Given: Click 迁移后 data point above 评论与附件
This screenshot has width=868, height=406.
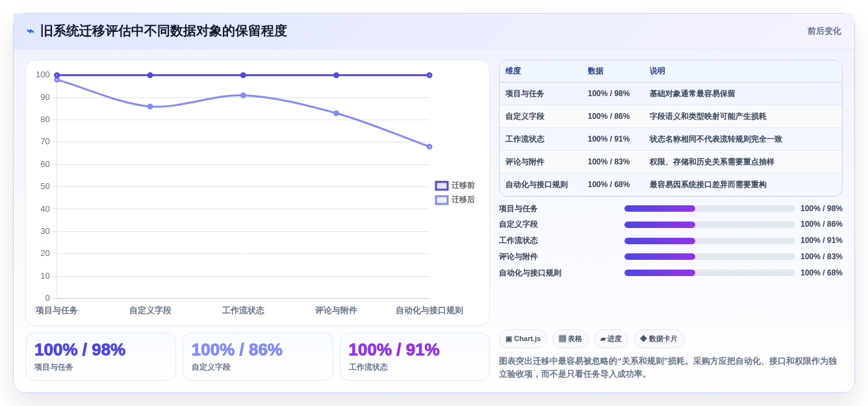Looking at the screenshot, I should [337, 113].
